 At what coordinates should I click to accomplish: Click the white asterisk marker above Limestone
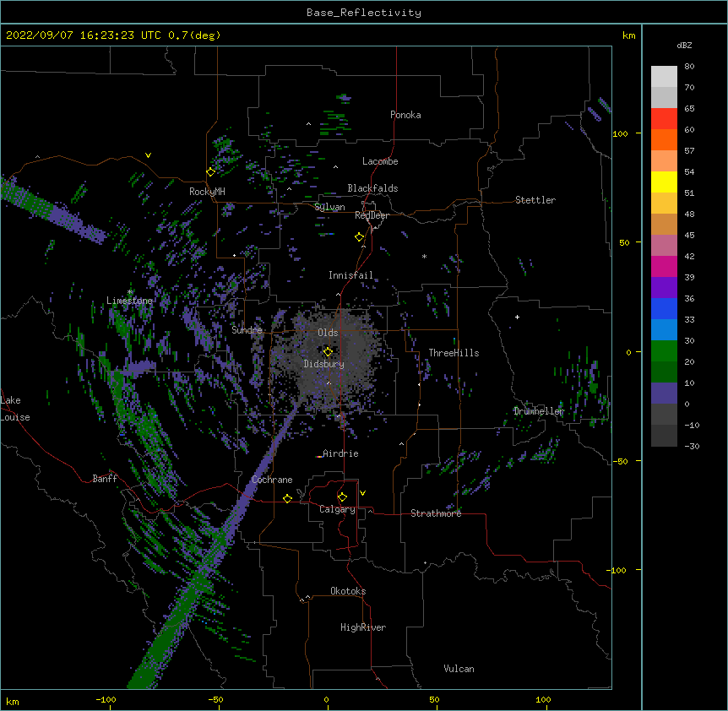pyautogui.click(x=130, y=292)
